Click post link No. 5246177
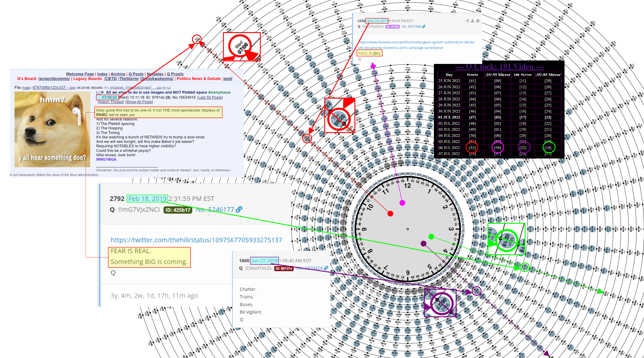Screen dimensions: 644x358 tap(215, 209)
